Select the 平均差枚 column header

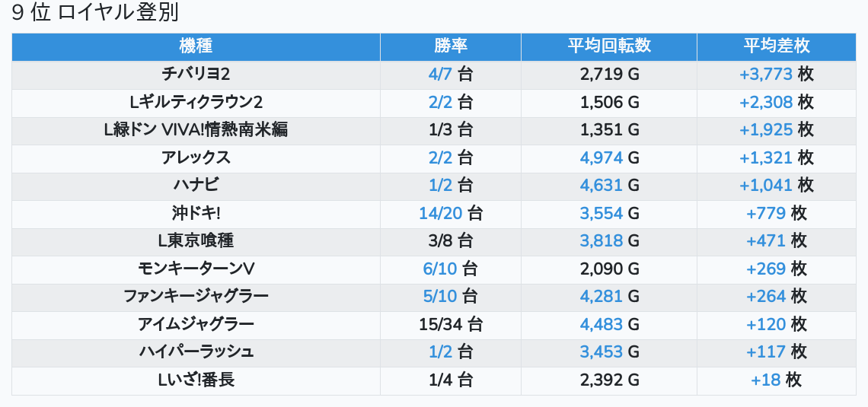tap(776, 46)
